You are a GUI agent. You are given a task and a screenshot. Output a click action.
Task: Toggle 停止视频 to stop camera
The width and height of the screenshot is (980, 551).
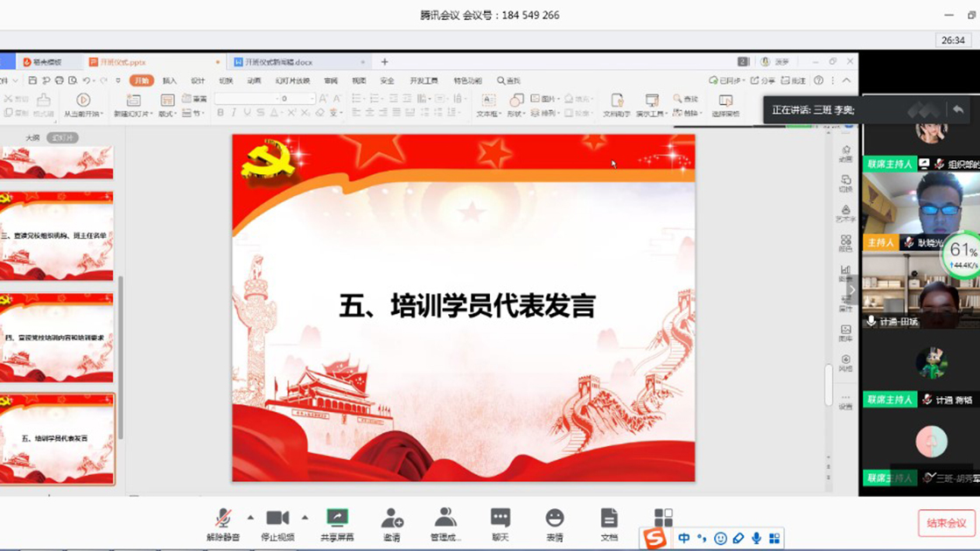click(276, 522)
